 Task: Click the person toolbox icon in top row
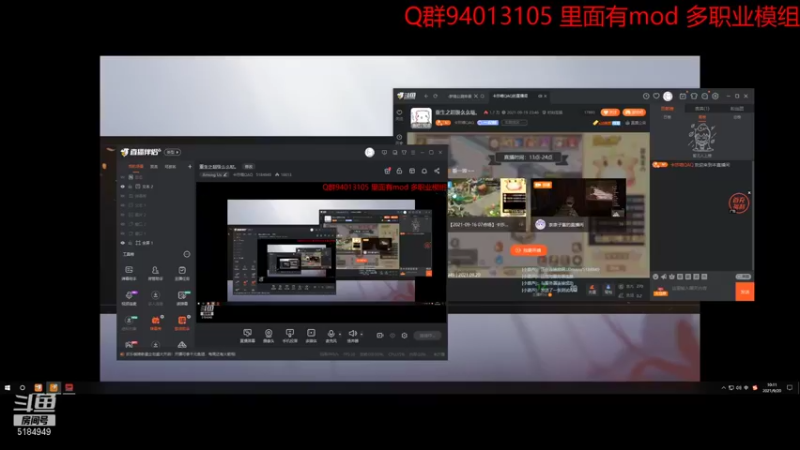[155, 270]
